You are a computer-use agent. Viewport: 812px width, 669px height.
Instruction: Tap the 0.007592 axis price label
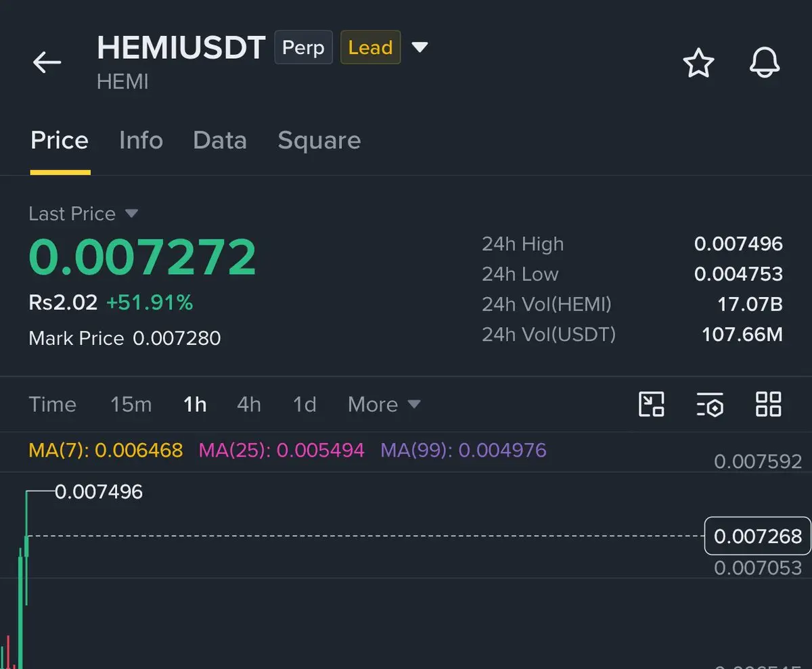tap(758, 461)
